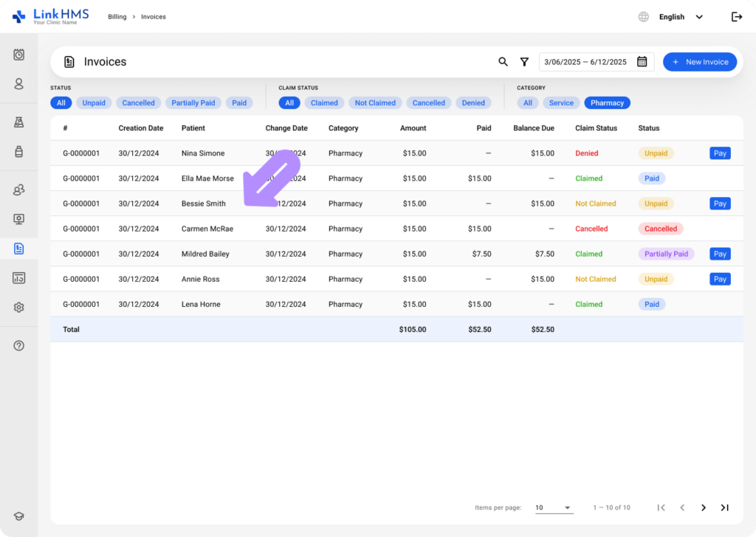This screenshot has height=537, width=756.
Task: Pay Annie Ross's invoice
Action: (x=720, y=279)
